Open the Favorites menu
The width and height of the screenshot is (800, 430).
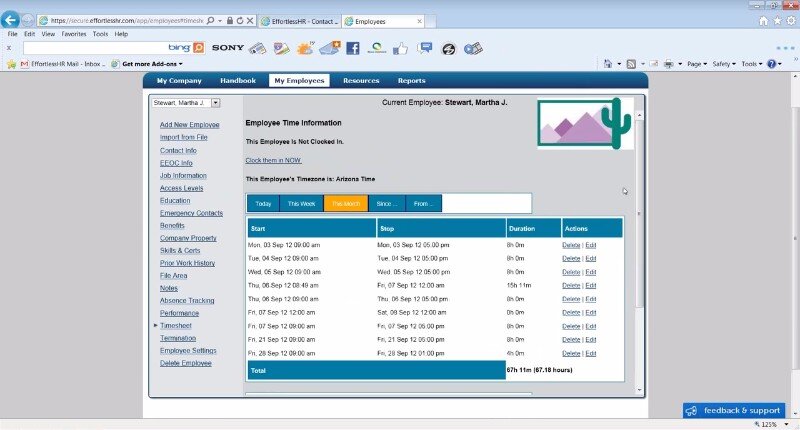pos(74,34)
